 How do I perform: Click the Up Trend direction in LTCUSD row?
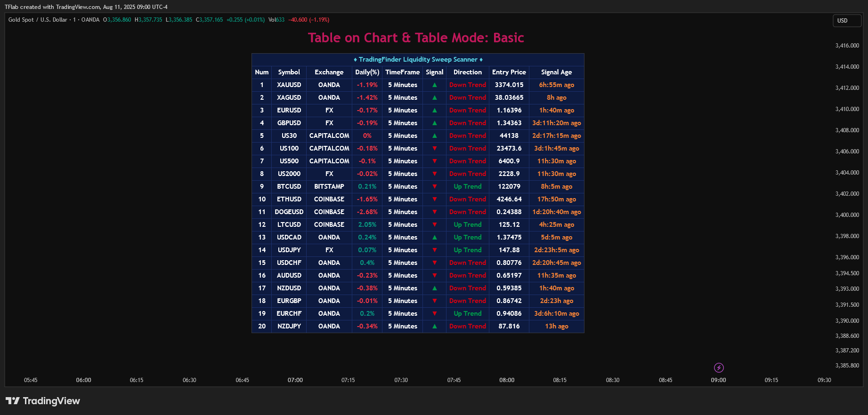coord(468,225)
